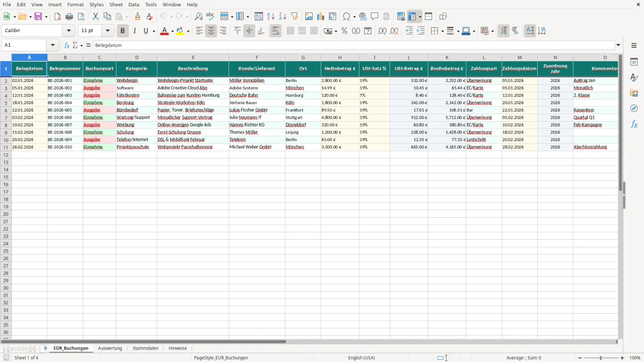Viewport: 644px width, 362px height.
Task: Open conditional formatting dropdown arrow
Action: click(x=492, y=31)
